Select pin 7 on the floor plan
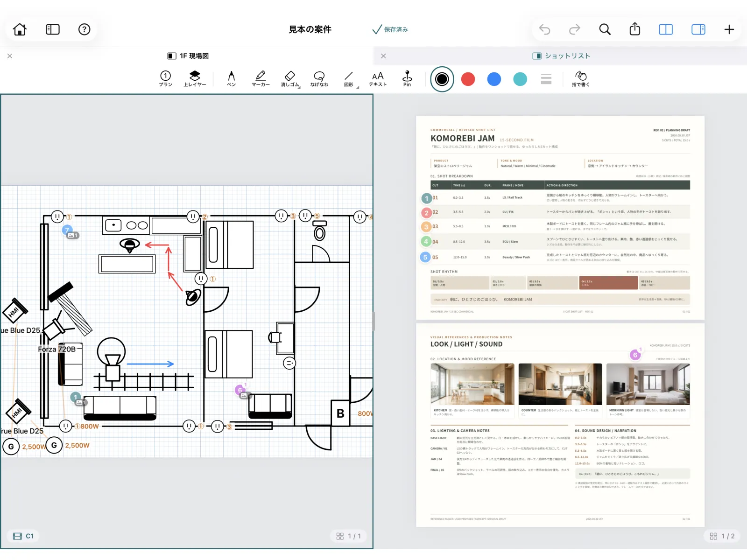This screenshot has height=560, width=747. [x=68, y=230]
